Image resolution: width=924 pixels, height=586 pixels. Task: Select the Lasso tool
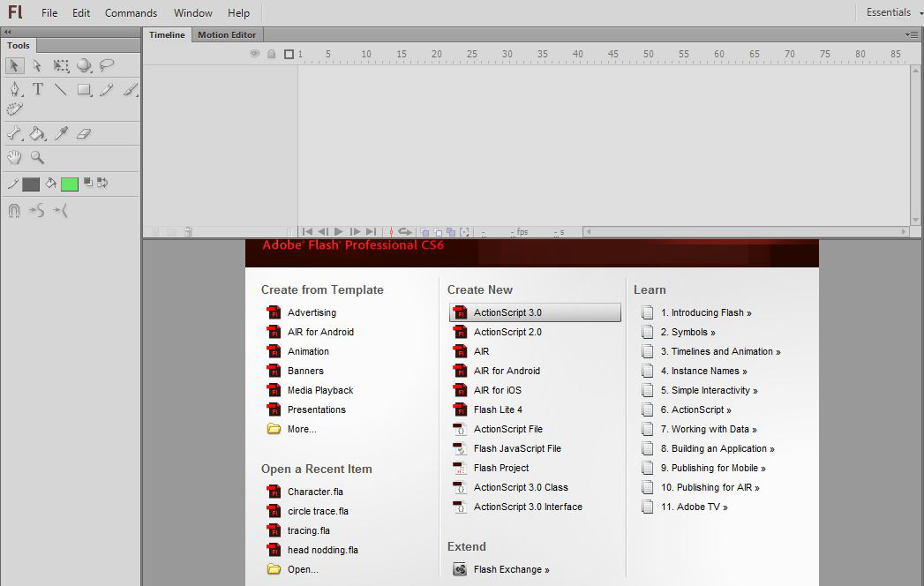[107, 65]
